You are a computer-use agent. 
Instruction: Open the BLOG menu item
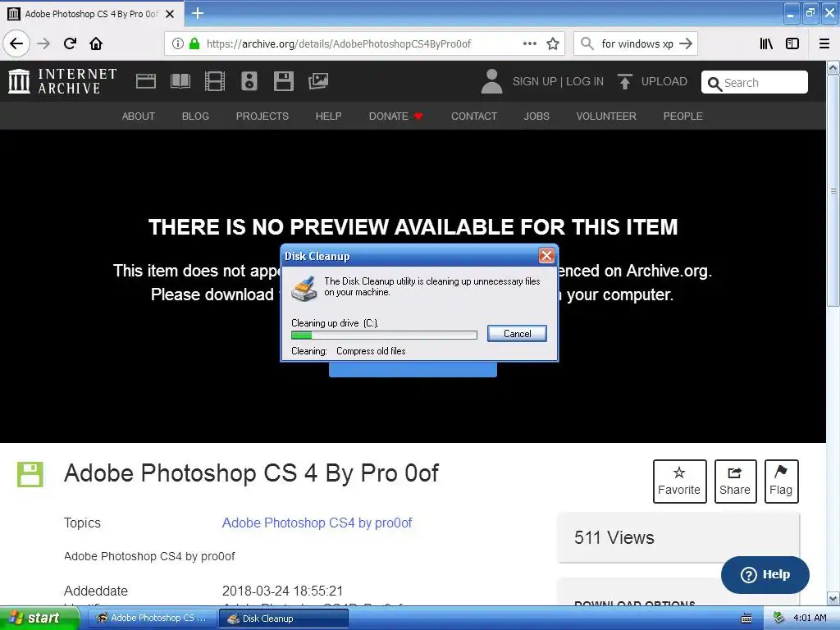[x=195, y=116]
